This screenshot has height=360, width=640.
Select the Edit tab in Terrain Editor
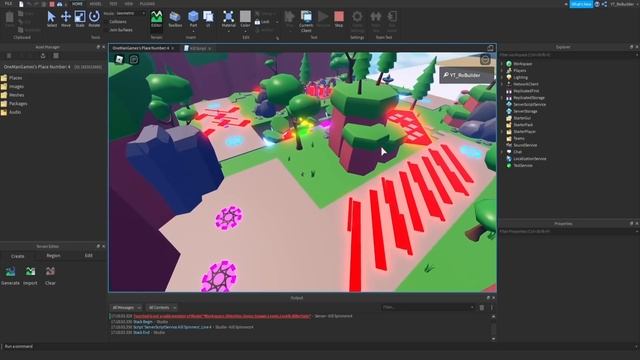point(89,256)
